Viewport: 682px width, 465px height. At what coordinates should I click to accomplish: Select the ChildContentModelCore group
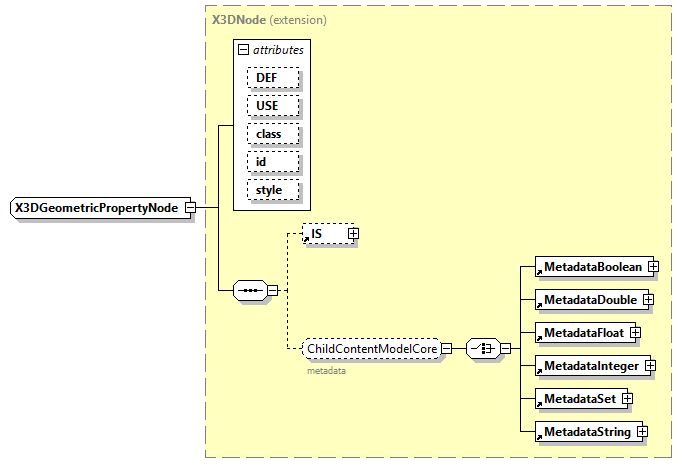click(x=372, y=348)
